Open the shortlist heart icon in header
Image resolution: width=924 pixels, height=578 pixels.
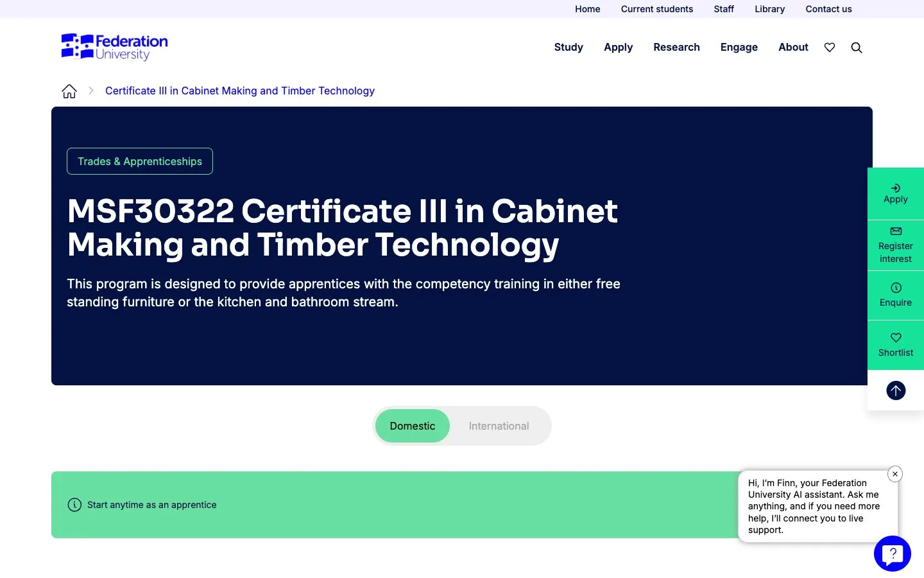pos(830,48)
